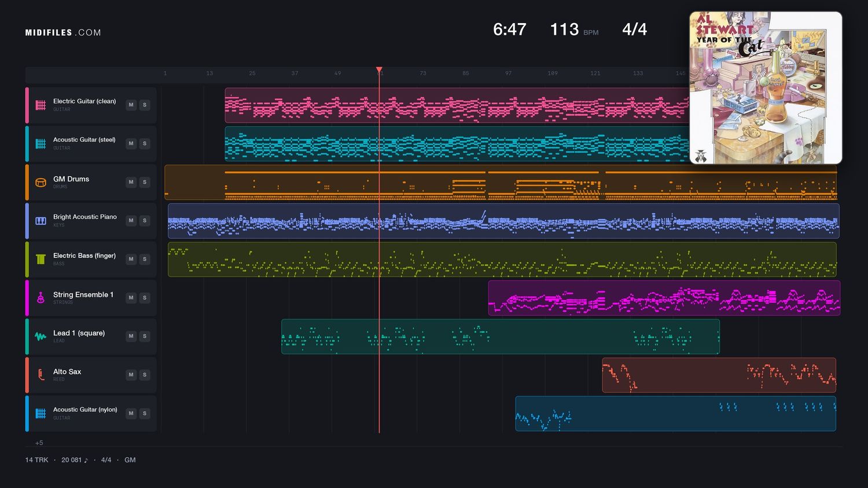Mute the Bright Acoustic Piano track
868x488 pixels.
[131, 221]
